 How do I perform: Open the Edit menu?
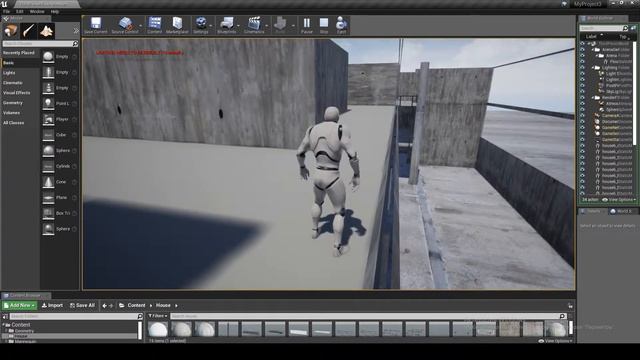click(19, 11)
